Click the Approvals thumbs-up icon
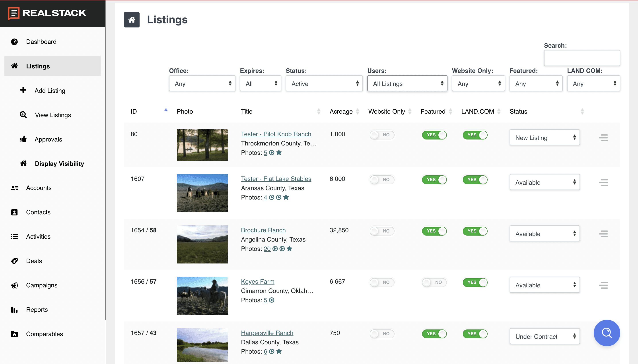Image resolution: width=638 pixels, height=364 pixels. [23, 139]
